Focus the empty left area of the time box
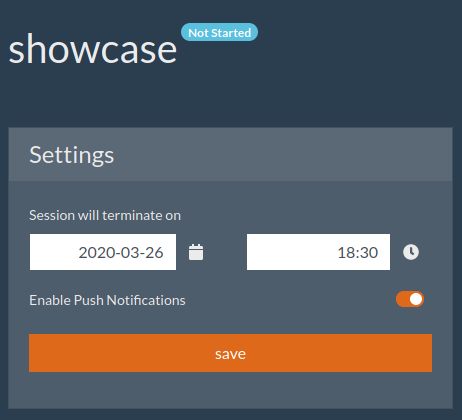Viewport: 462px width, 420px height. (290, 252)
